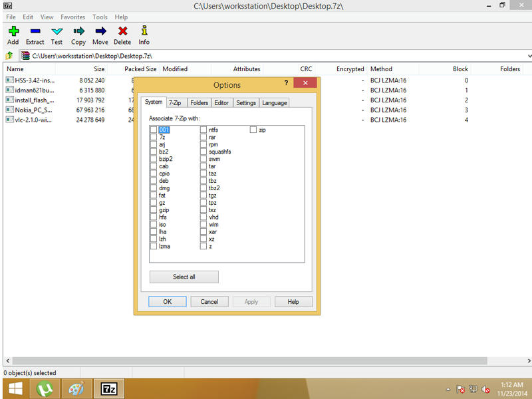This screenshot has height=399, width=532.
Task: Switch to the Editor tab
Action: tap(221, 103)
